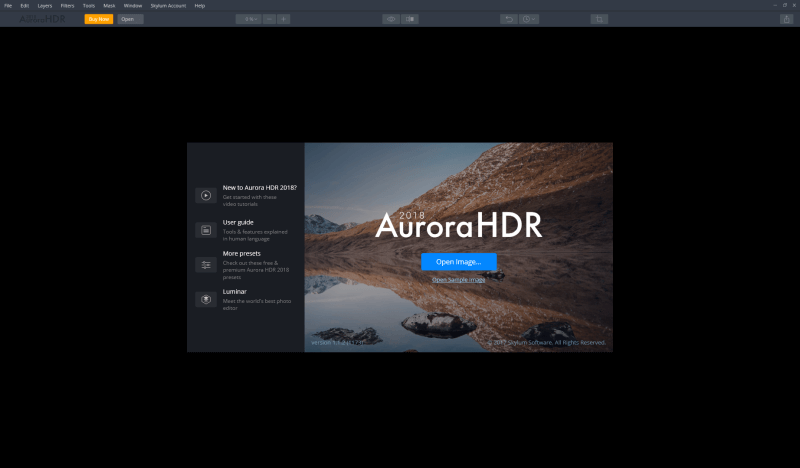
Task: Open the 'Luminar' link
Action: [235, 291]
